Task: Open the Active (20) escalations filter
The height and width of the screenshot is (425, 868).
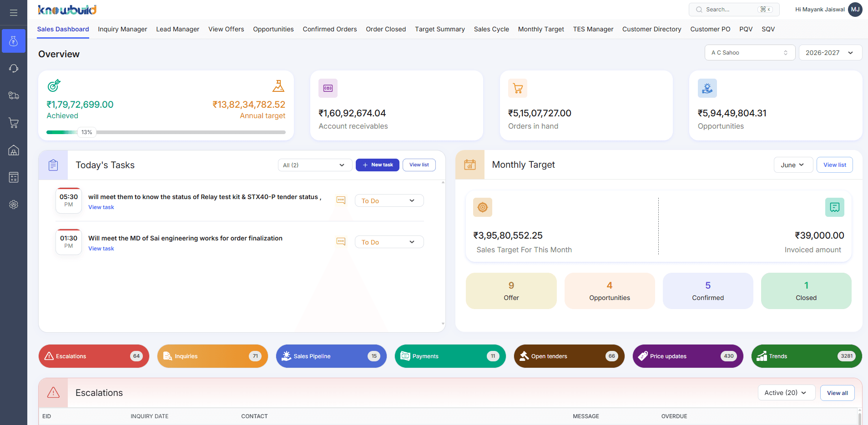Action: (x=786, y=393)
